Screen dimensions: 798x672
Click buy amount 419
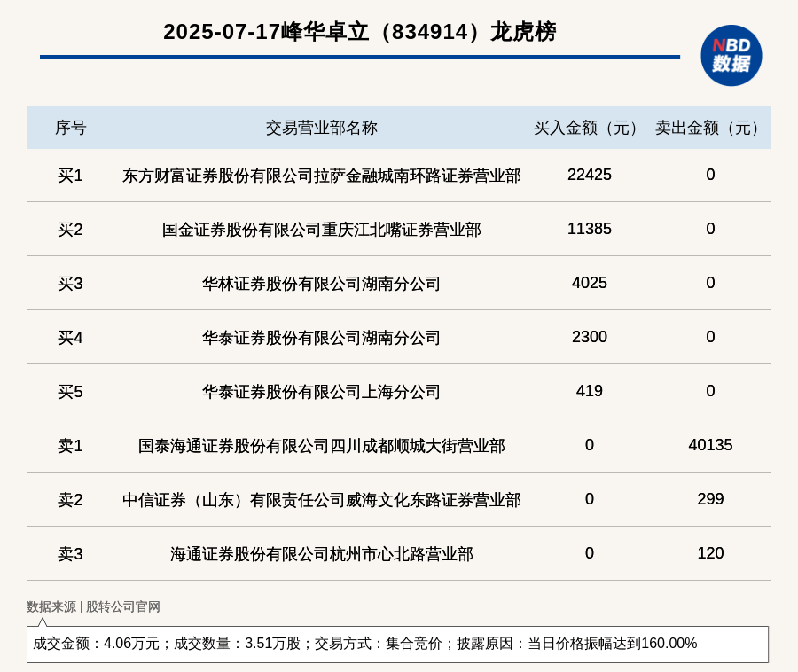pos(590,391)
